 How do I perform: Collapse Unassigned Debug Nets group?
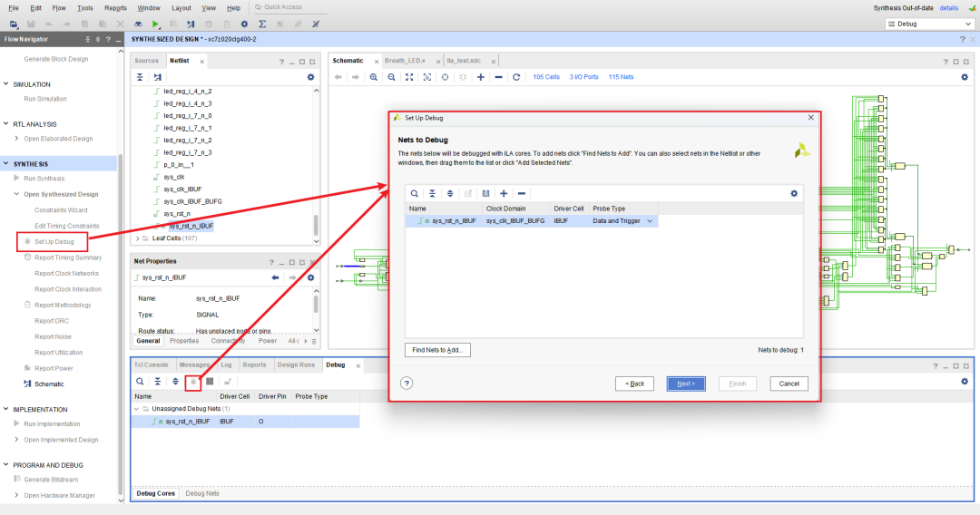[137, 409]
